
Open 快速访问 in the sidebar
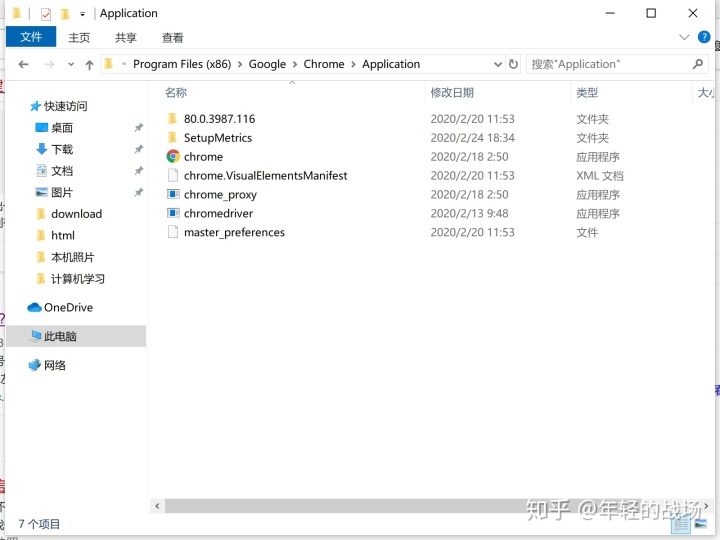65,106
